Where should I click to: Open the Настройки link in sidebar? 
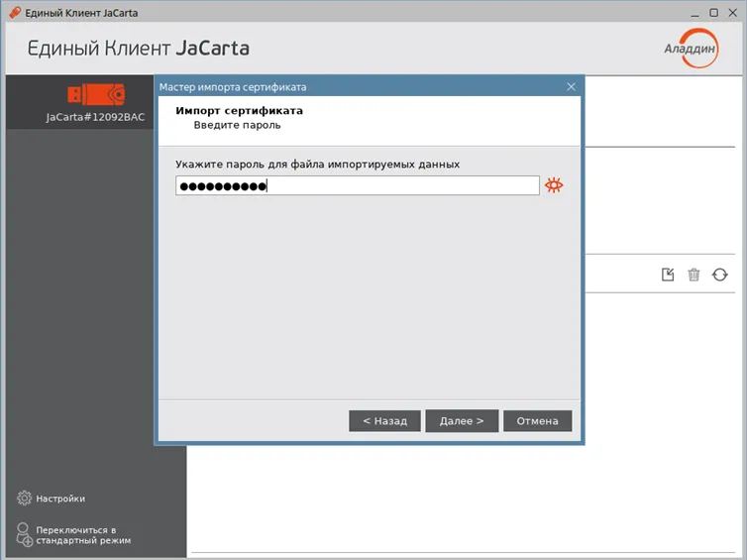pos(60,499)
